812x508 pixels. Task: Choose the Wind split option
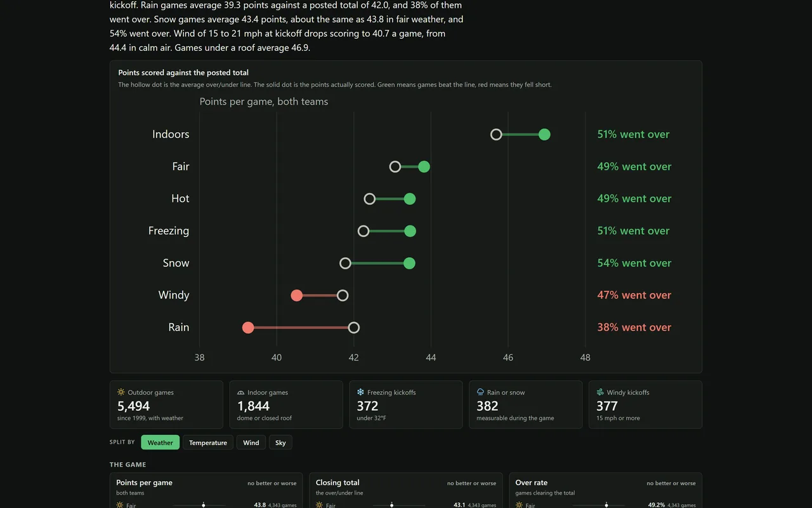click(x=251, y=443)
